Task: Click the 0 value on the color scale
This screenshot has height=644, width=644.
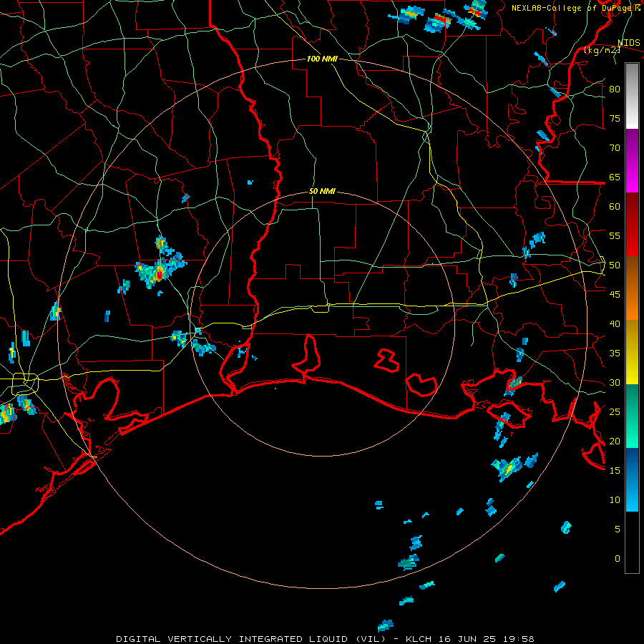Action: [618, 559]
